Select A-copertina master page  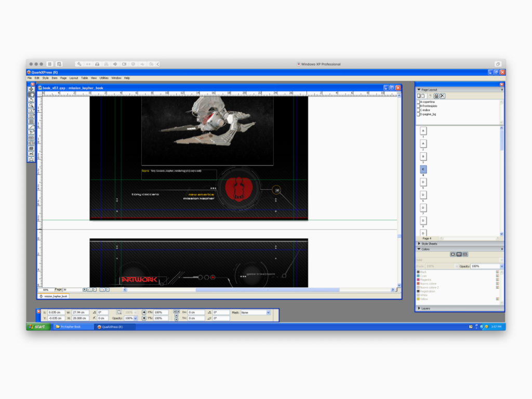[x=427, y=102]
